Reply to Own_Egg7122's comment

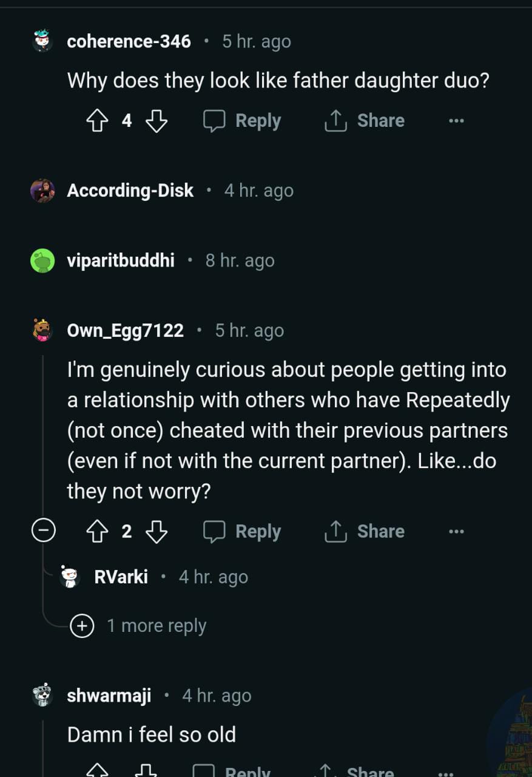click(x=242, y=532)
